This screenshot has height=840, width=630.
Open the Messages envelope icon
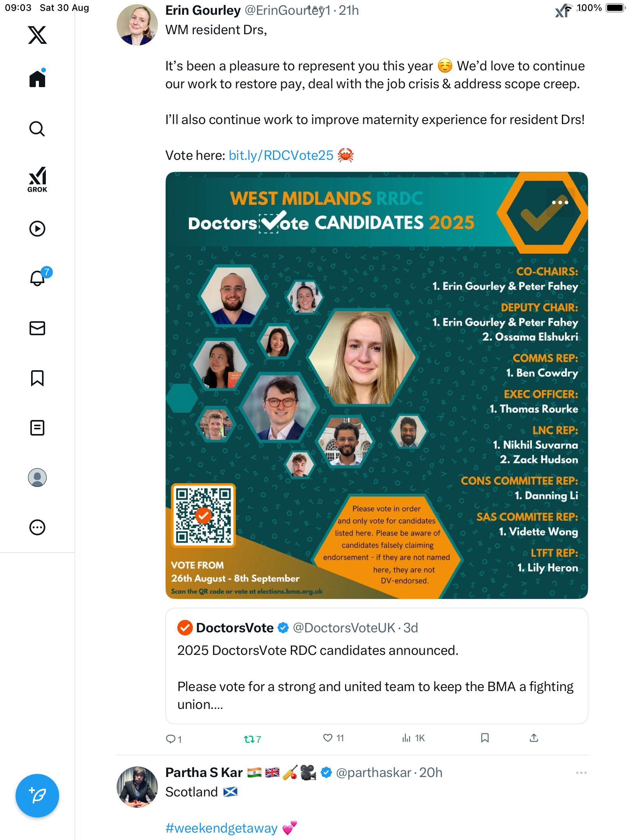click(37, 328)
